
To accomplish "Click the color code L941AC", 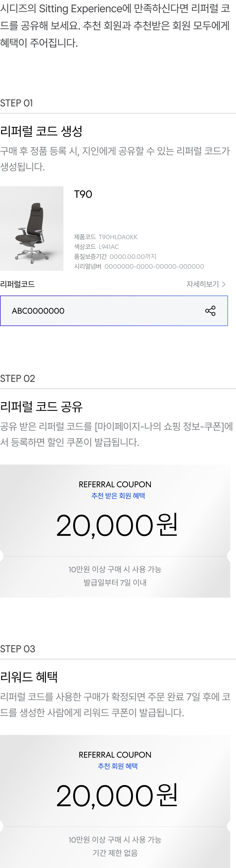I will coord(109,247).
